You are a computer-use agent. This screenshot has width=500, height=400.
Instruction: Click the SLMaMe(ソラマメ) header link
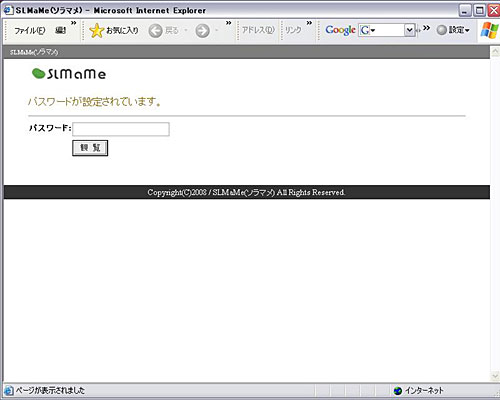[x=34, y=52]
